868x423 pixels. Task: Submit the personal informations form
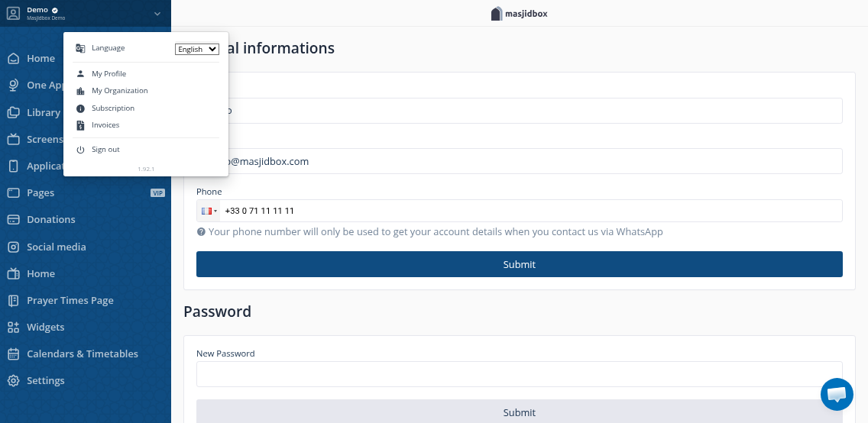click(x=520, y=264)
